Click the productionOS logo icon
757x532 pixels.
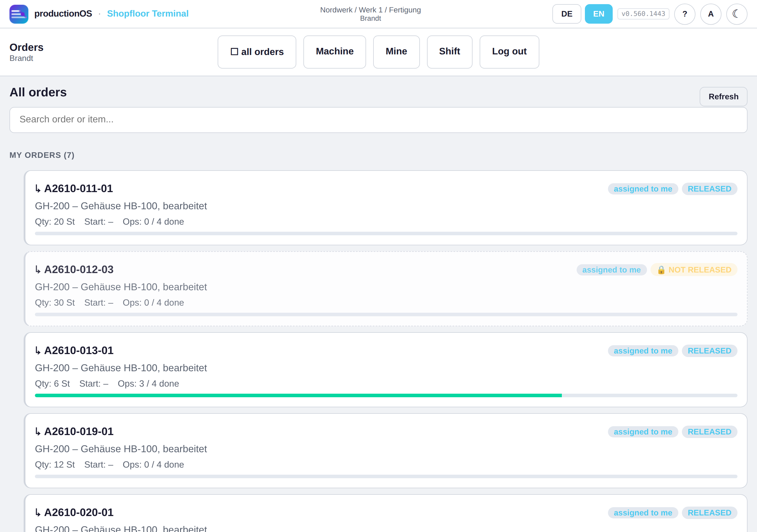point(19,14)
